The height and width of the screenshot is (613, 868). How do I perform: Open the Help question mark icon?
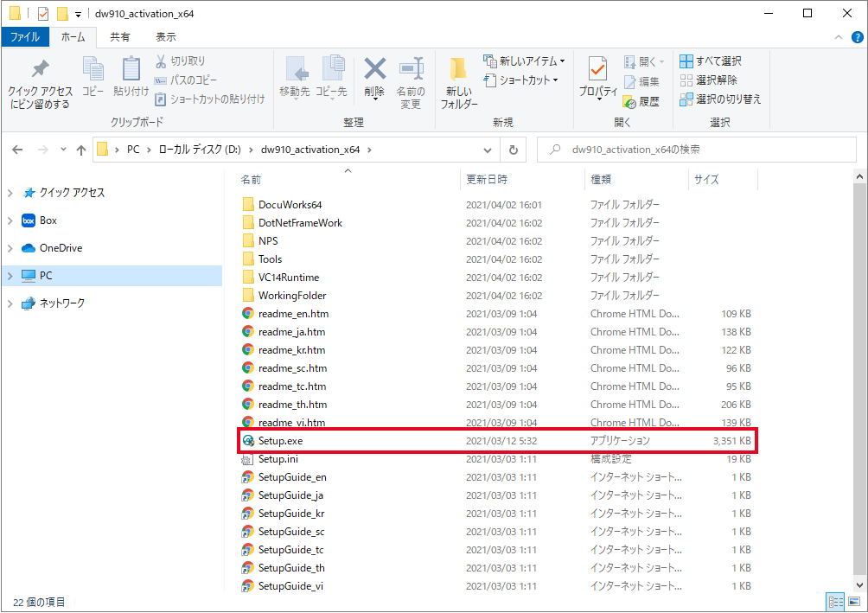point(857,38)
